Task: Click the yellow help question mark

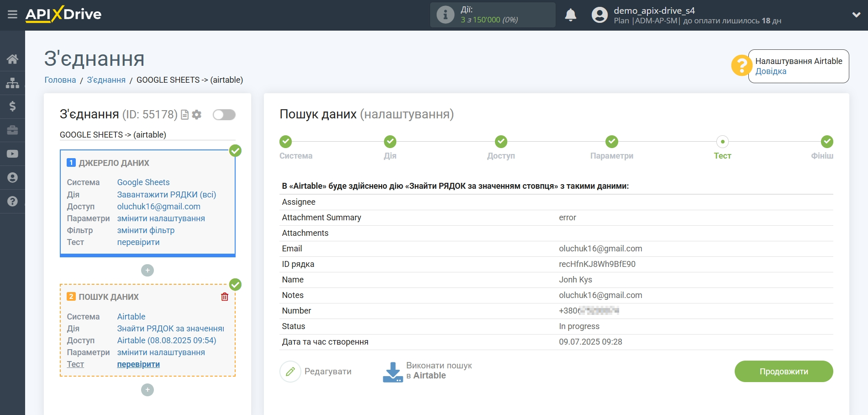Action: 741,66
